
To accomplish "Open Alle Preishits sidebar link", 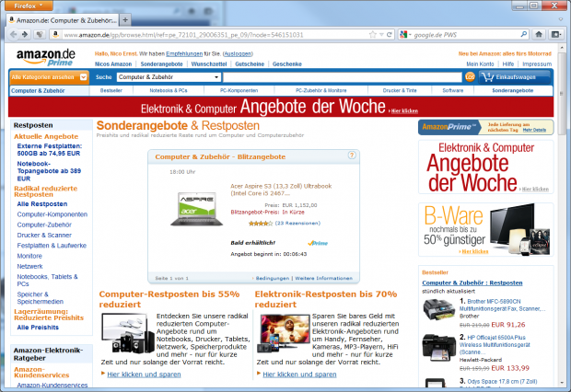I will (38, 328).
